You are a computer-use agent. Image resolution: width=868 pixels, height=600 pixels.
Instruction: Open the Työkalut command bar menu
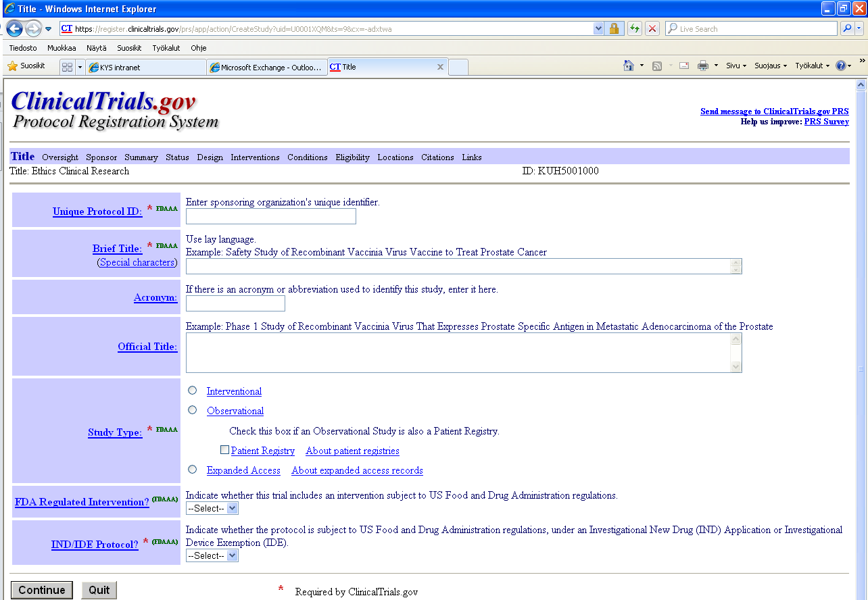coord(812,66)
